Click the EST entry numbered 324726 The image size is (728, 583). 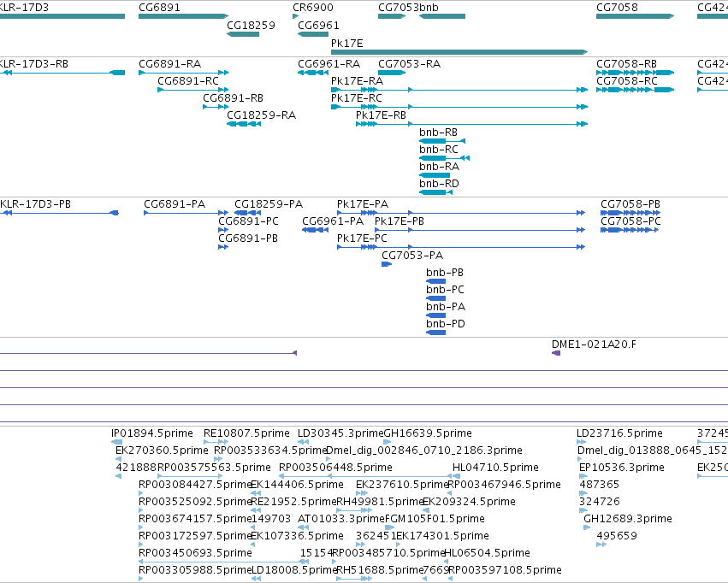coord(600,502)
